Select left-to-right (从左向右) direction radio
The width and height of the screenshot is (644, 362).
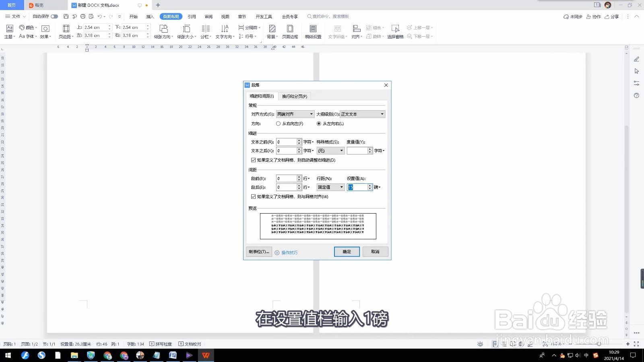pyautogui.click(x=319, y=123)
